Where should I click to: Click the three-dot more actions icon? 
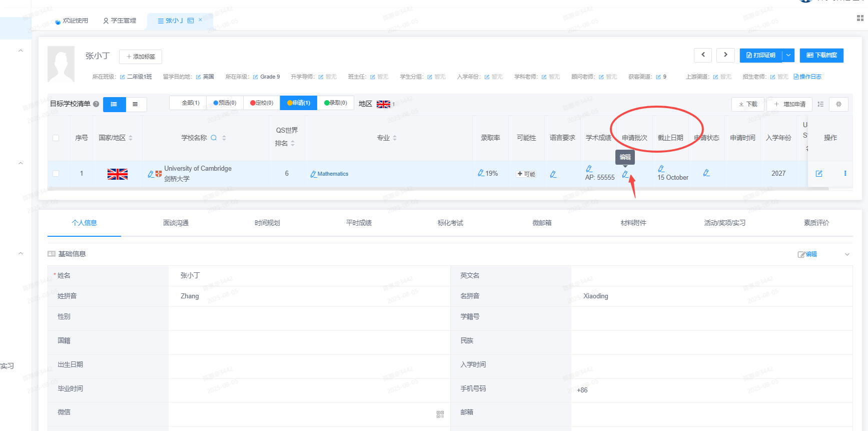pos(845,173)
